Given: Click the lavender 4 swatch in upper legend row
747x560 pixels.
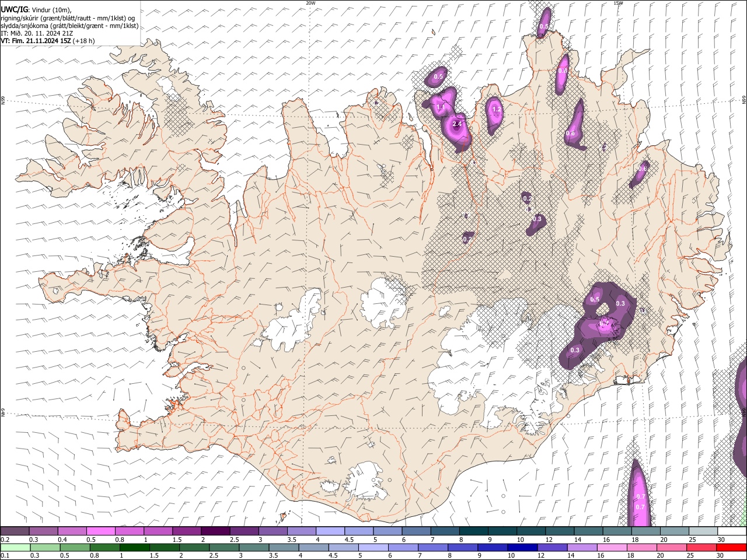Looking at the screenshot, I should point(330,531).
